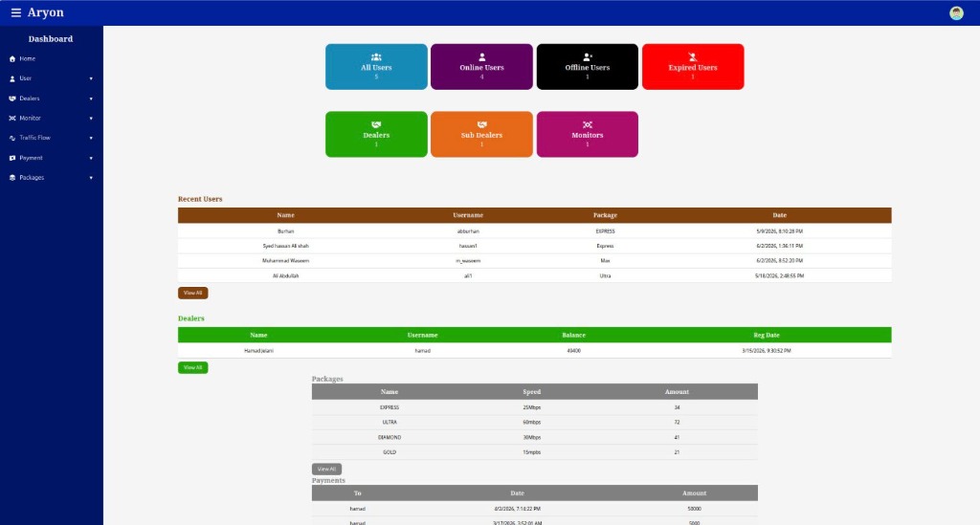
Task: Click dealer balance 49400
Action: coord(574,351)
